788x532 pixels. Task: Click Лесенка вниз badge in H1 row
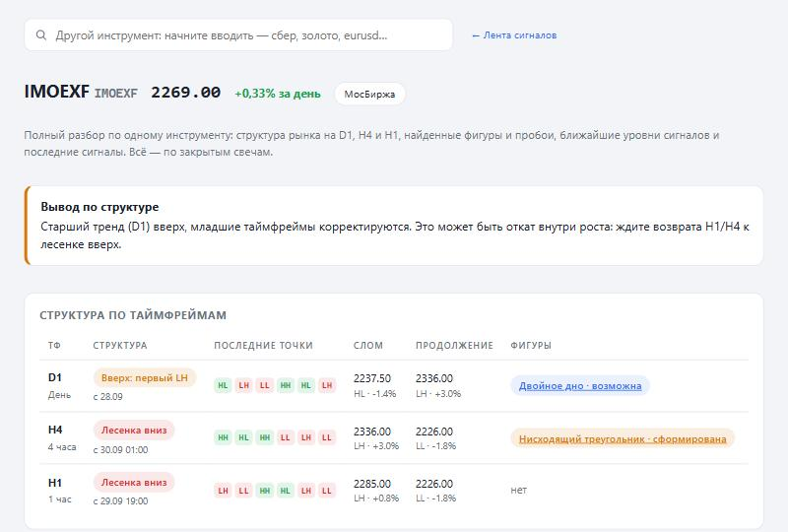[x=134, y=482]
